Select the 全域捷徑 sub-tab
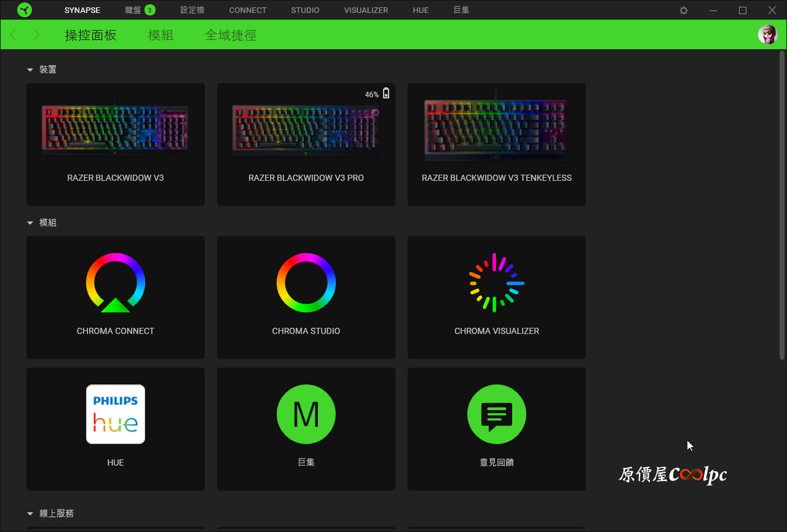 tap(231, 35)
